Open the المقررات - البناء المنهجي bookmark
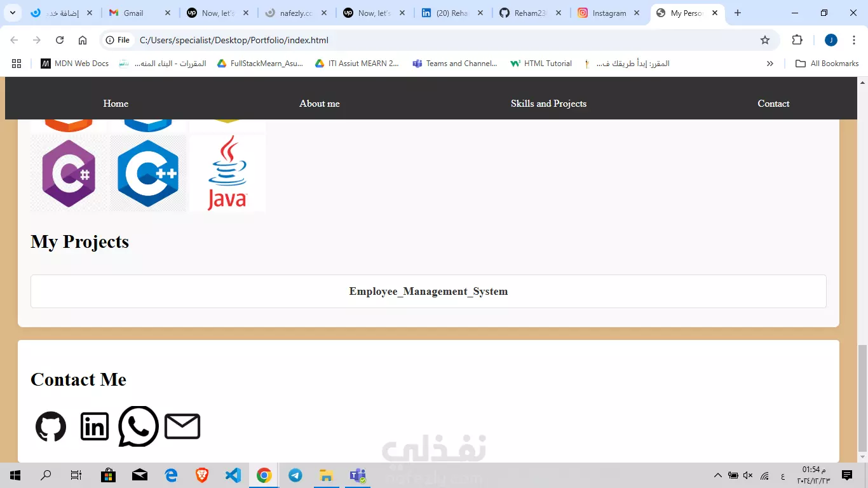The height and width of the screenshot is (488, 868). [163, 64]
